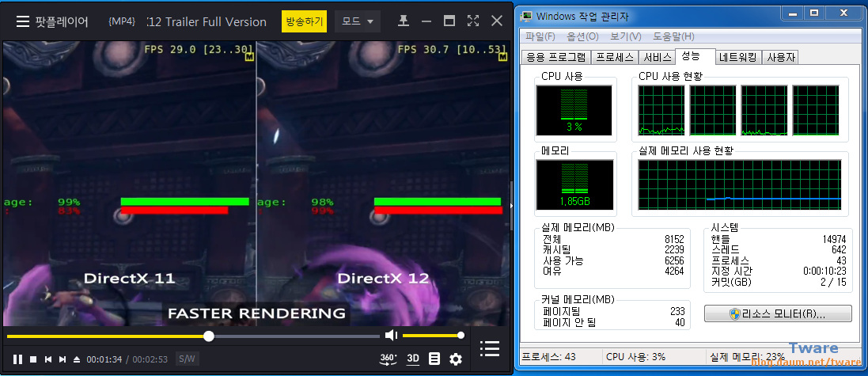Open 도움말(H) menu in Task Manager
868x376 pixels.
tap(673, 36)
